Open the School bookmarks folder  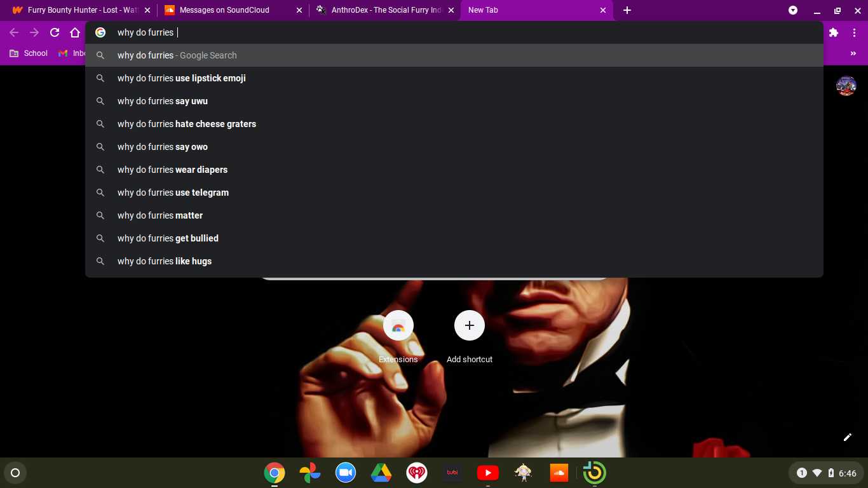click(29, 53)
